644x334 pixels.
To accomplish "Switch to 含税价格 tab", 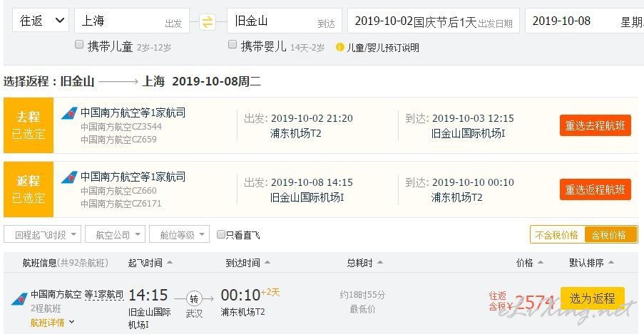I will [610, 235].
